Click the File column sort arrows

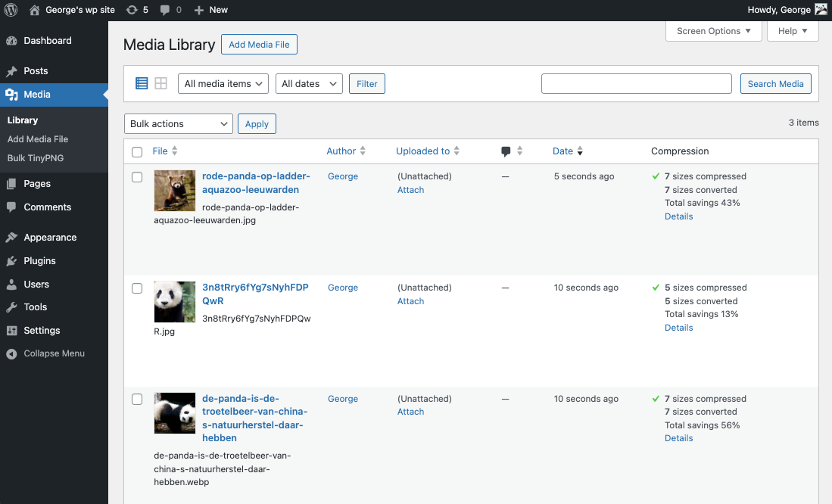pos(175,151)
